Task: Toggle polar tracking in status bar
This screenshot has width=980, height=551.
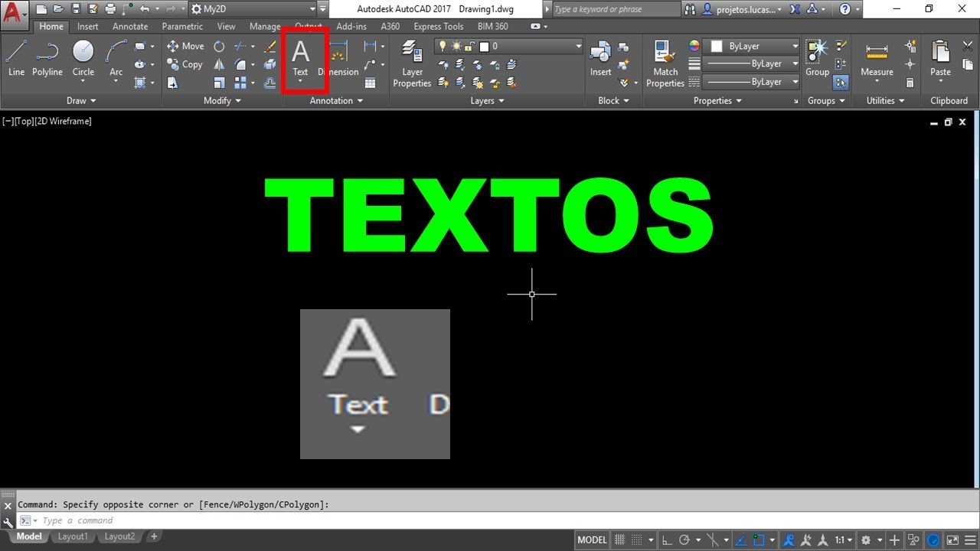Action: pos(684,540)
